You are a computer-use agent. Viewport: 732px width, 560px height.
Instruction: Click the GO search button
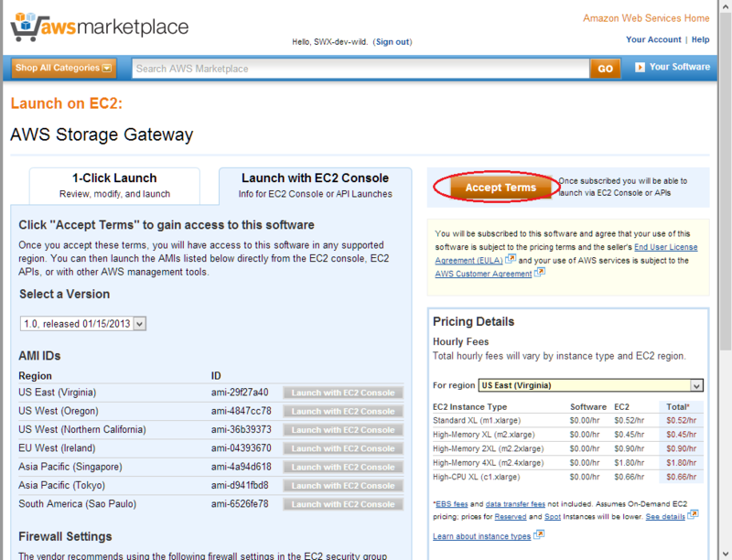605,69
